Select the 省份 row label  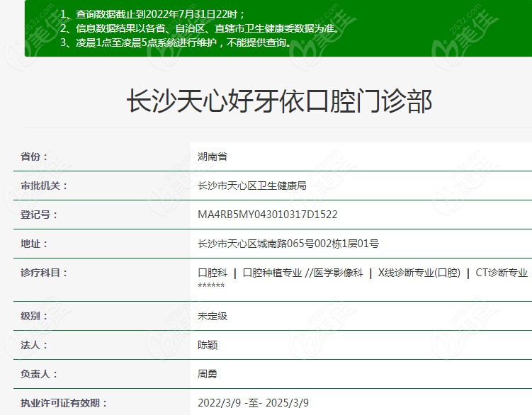tap(34, 157)
